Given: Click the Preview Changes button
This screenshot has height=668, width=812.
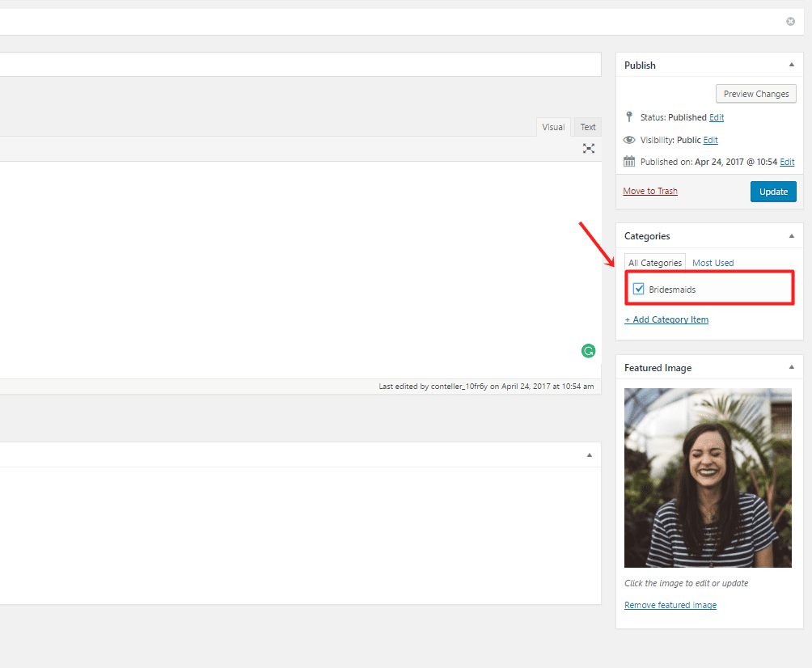Looking at the screenshot, I should (756, 94).
